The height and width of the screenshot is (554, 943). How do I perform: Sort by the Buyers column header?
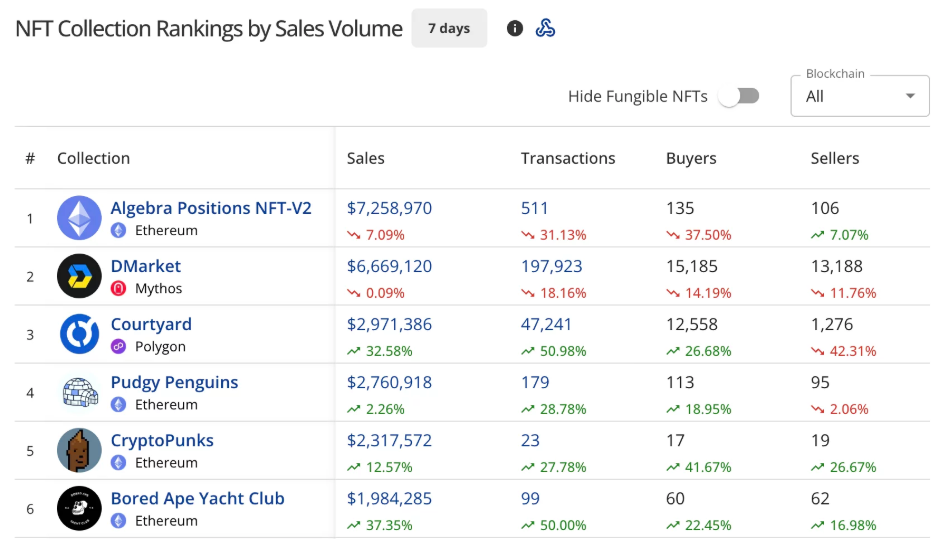pos(691,158)
